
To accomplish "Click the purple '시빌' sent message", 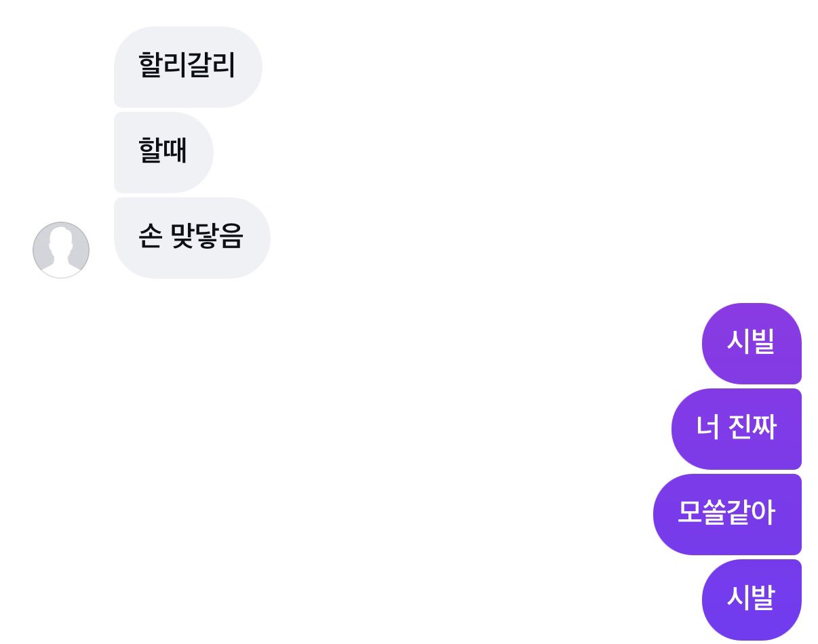I will pos(752,344).
